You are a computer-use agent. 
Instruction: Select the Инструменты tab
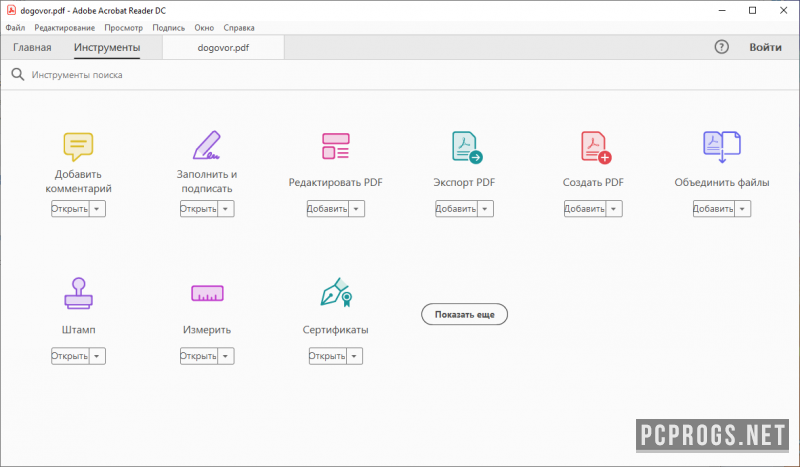[x=107, y=47]
